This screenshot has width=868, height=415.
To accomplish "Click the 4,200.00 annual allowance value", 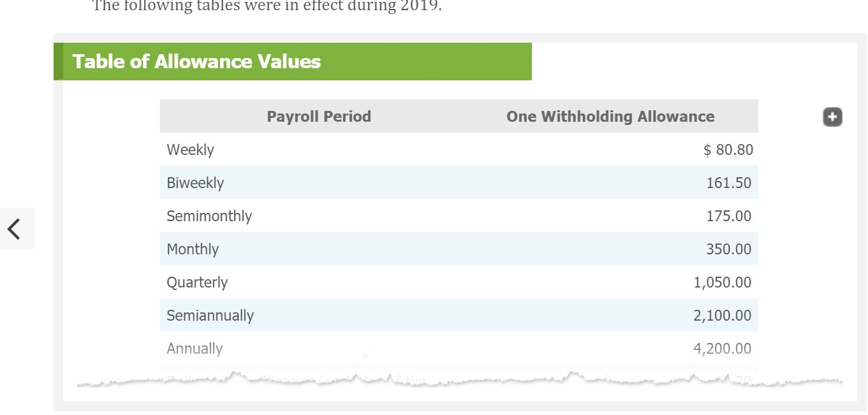I will click(x=723, y=349).
